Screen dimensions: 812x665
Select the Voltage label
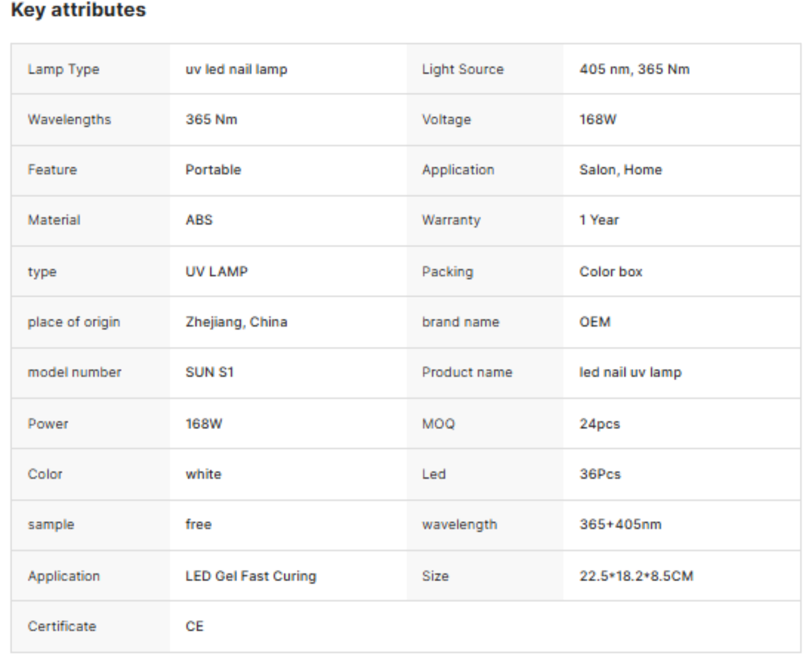(x=446, y=120)
